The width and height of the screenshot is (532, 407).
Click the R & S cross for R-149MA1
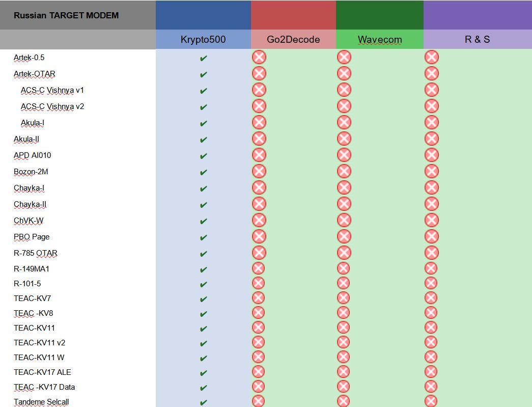click(431, 268)
